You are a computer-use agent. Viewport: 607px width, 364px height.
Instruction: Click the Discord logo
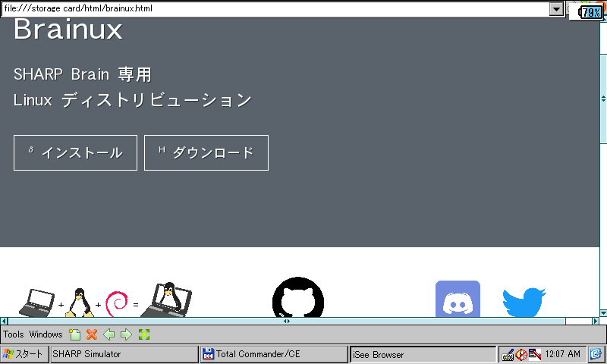[458, 299]
